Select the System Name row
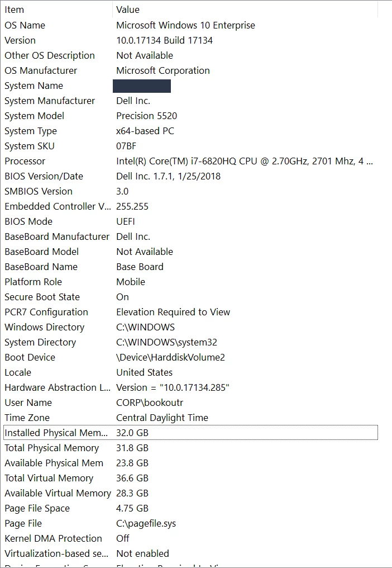This screenshot has height=568, width=392. [191, 86]
